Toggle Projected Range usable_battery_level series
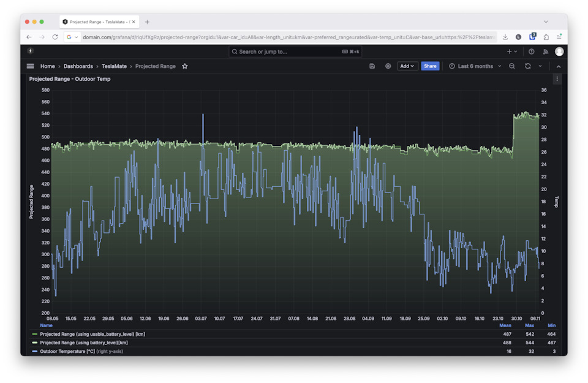The image size is (588, 383). [92, 334]
